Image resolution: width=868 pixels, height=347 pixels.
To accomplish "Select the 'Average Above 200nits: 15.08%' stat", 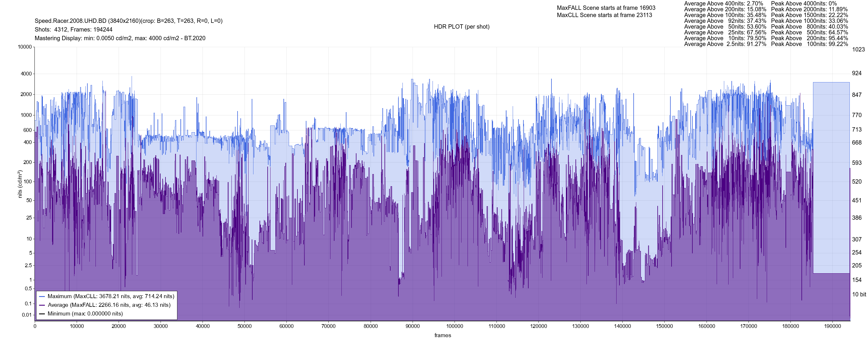I will [x=725, y=9].
